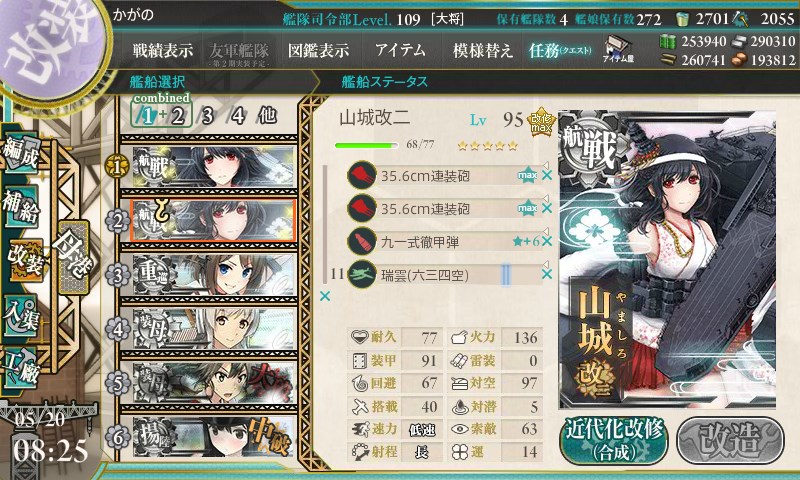Viewport: 800px width, 480px height.
Task: Open 図鑑表示 encyclopedia menu
Action: click(x=318, y=50)
